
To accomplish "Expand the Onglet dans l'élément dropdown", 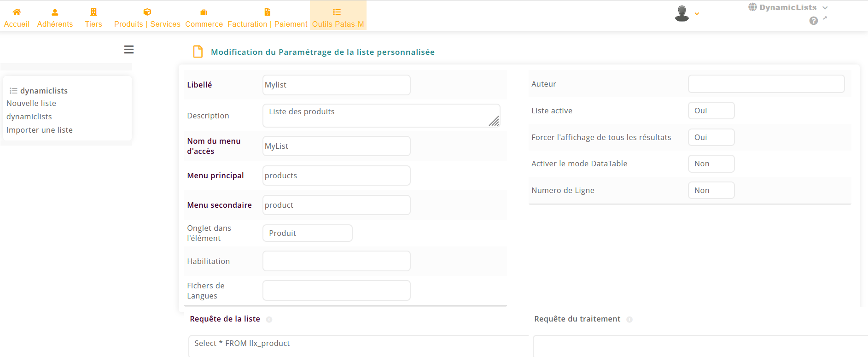I will (x=307, y=233).
